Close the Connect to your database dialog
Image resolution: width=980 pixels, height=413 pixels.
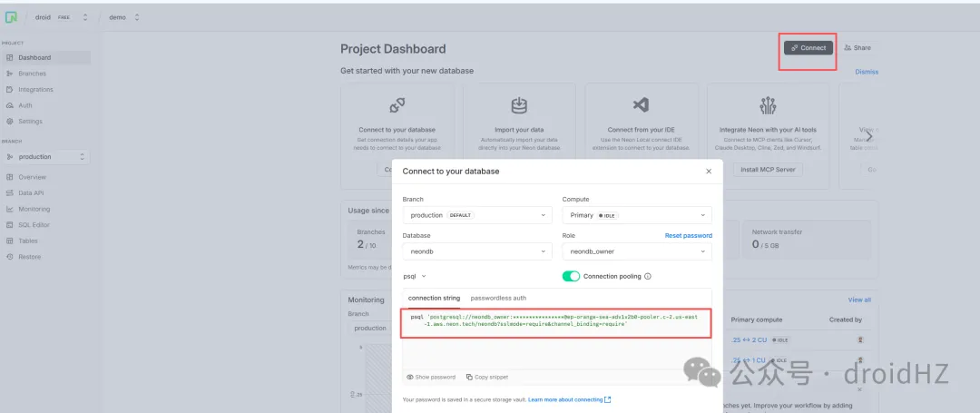709,171
